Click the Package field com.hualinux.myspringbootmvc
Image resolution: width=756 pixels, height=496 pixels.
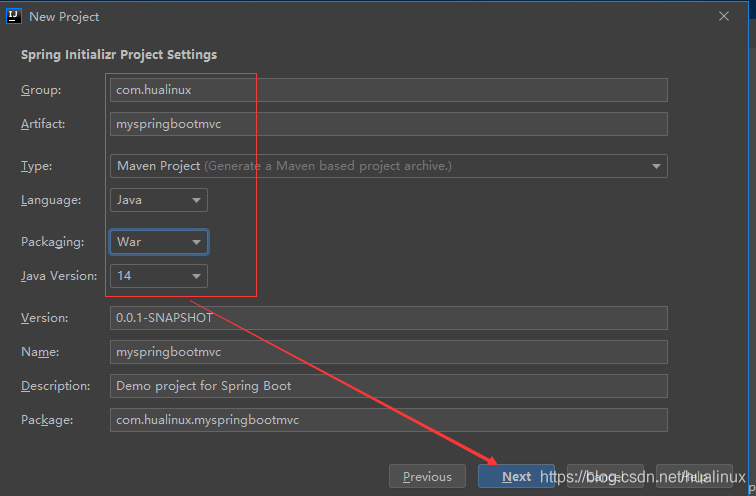(389, 420)
